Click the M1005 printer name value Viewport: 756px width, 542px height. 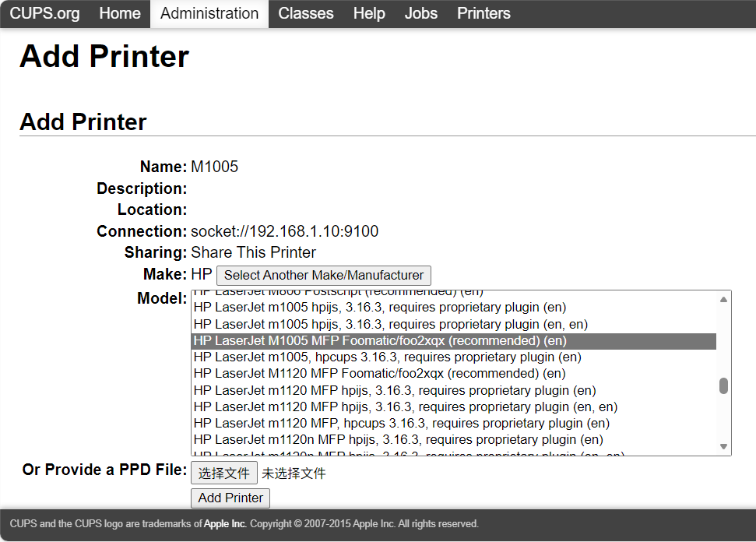tap(215, 167)
